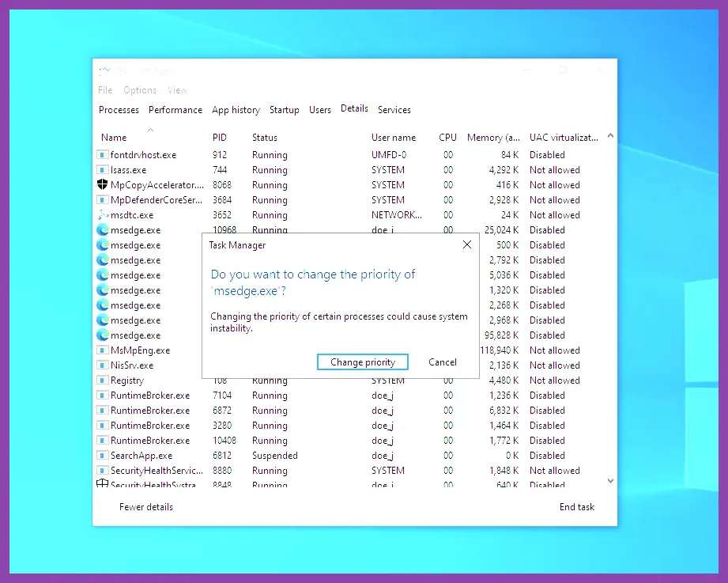Click Edge icon of 2,792 K row
Screen dimensions: 728x583
102,260
